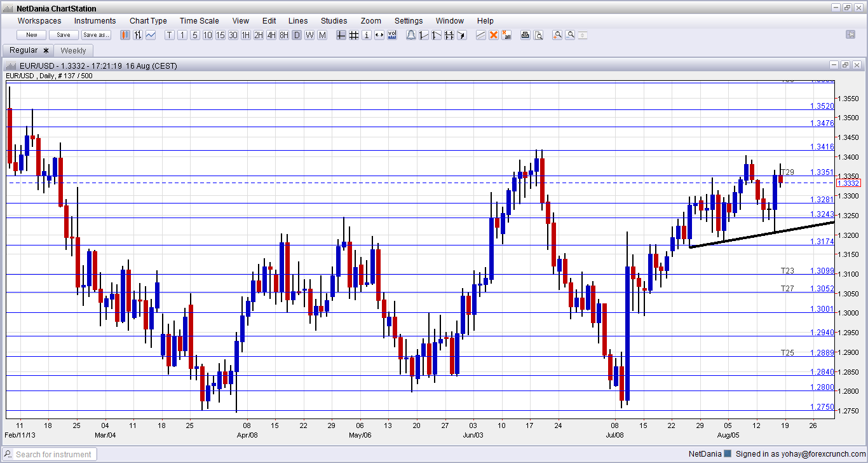The image size is (868, 463).
Task: Open the Edit menu
Action: 269,21
